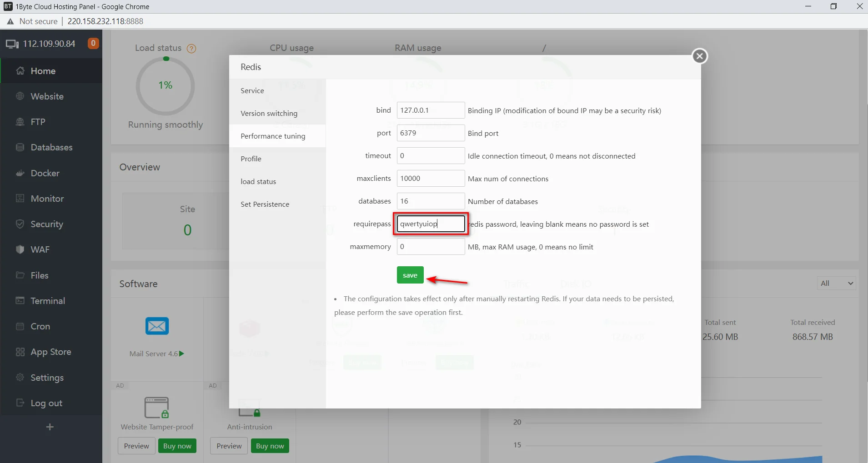Click the Settings gear icon
Screen dimensions: 868x463
coord(20,378)
